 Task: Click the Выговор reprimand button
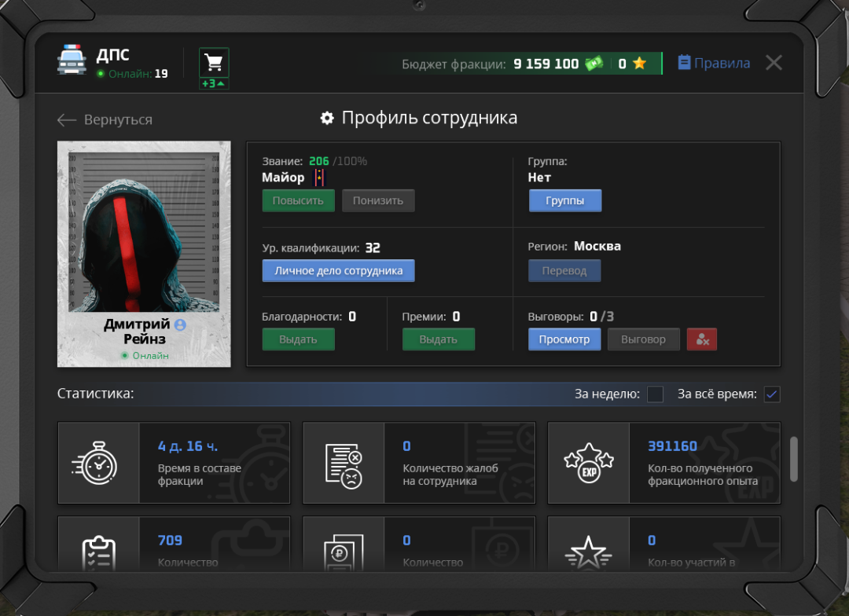pos(643,339)
